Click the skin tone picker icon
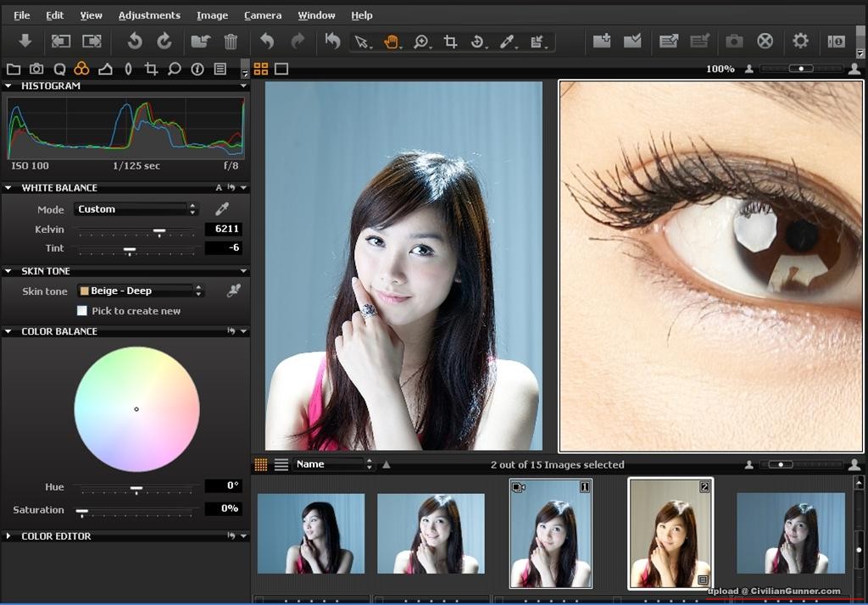 (x=233, y=291)
